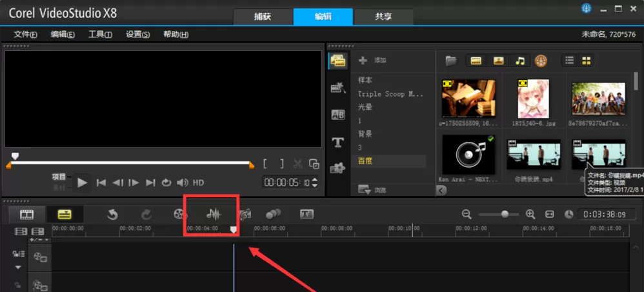Open the Sound Mixer tool
Screen dimensions: 644x292
pyautogui.click(x=214, y=214)
